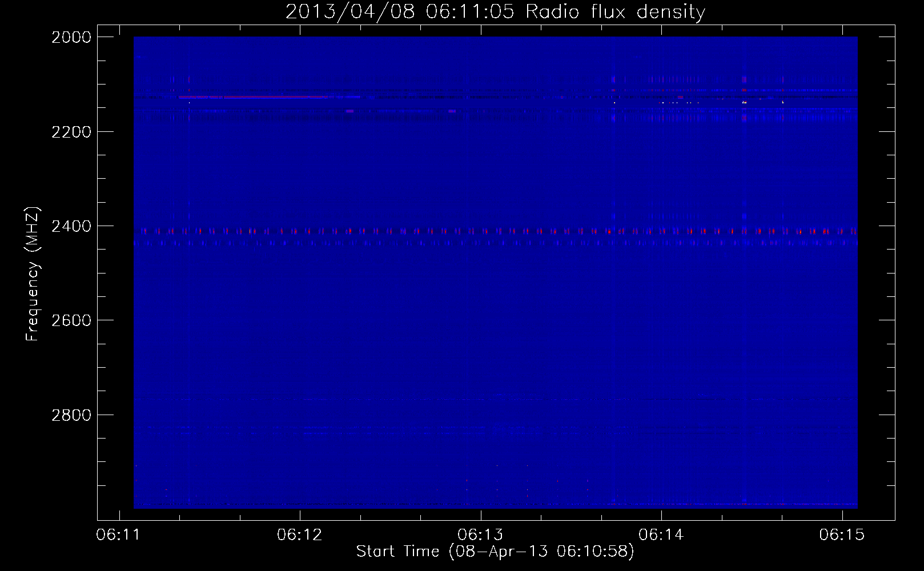
Task: Click the 06:11 time axis label
Action: click(118, 535)
